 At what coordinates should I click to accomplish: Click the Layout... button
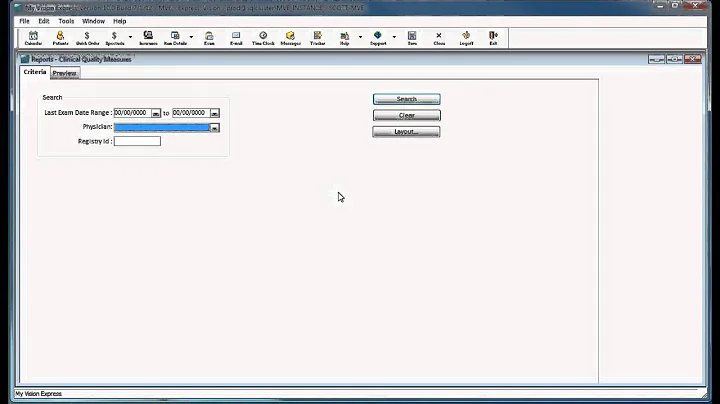406,132
